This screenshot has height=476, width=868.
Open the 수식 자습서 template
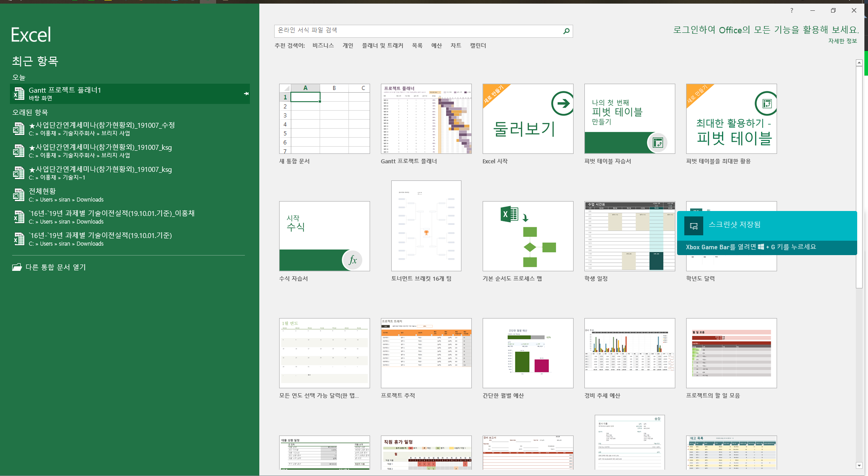[x=325, y=236]
